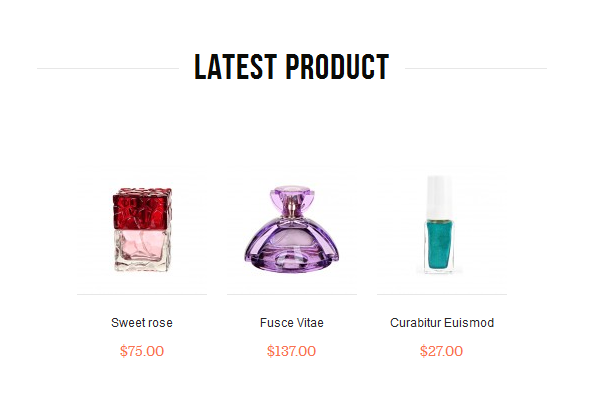This screenshot has height=416, width=600.
Task: Open the Curabitur Euismod product page link
Action: (442, 323)
